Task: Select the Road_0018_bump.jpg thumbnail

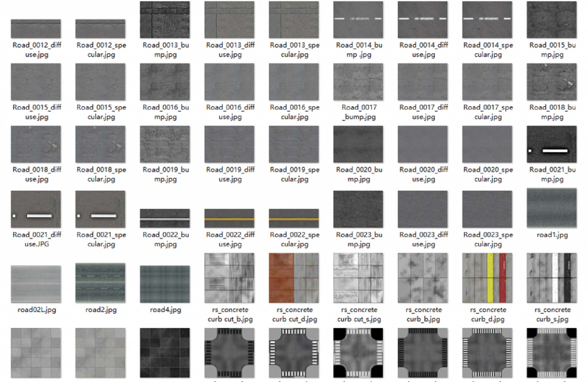Action: (552, 82)
